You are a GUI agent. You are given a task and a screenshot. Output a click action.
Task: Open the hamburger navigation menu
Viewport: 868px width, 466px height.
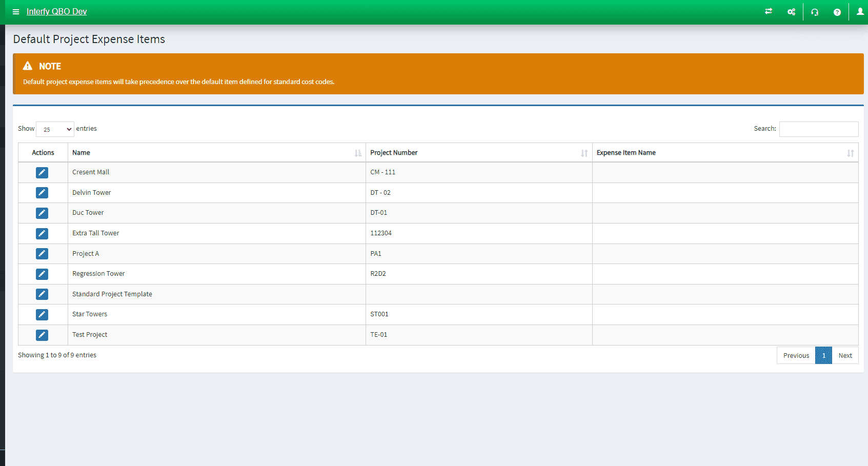pyautogui.click(x=16, y=12)
